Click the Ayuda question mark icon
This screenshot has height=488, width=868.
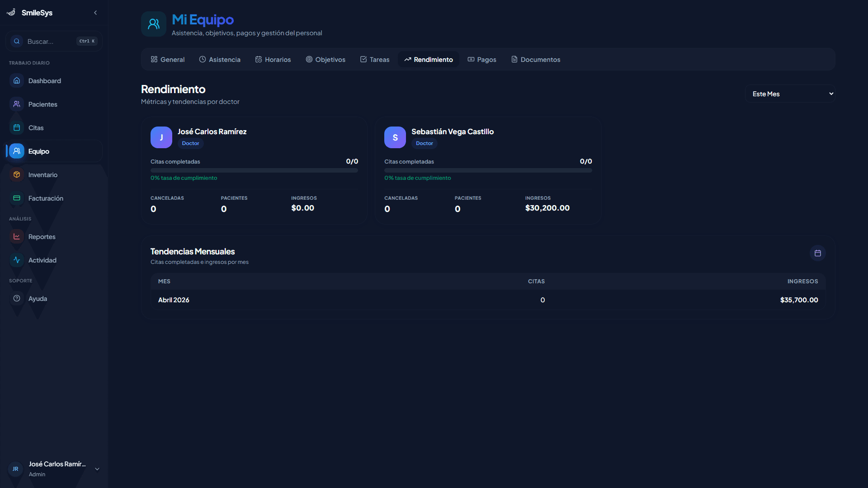(17, 298)
